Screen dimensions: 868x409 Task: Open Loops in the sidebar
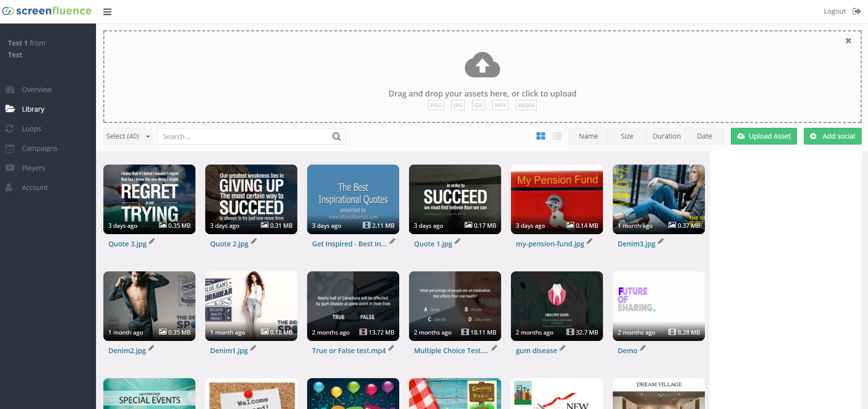tap(31, 129)
